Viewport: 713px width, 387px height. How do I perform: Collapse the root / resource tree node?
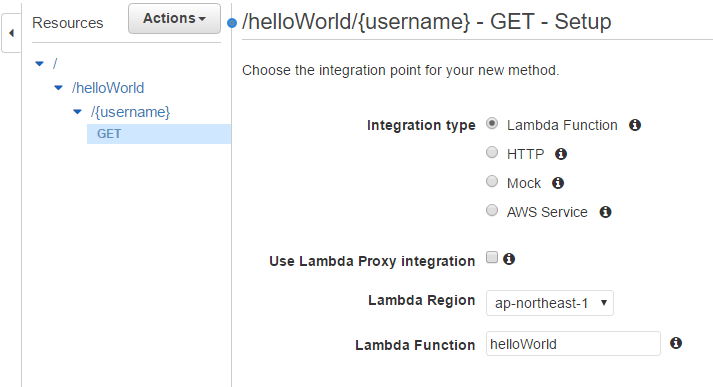coord(40,64)
